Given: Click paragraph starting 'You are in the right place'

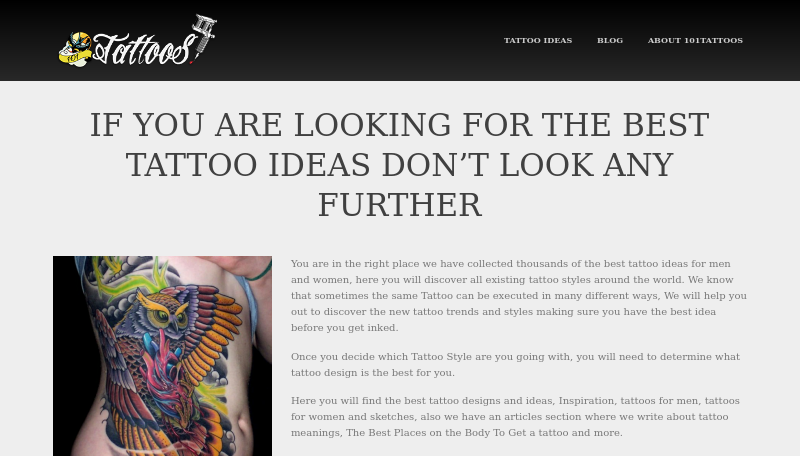Looking at the screenshot, I should pos(519,296).
